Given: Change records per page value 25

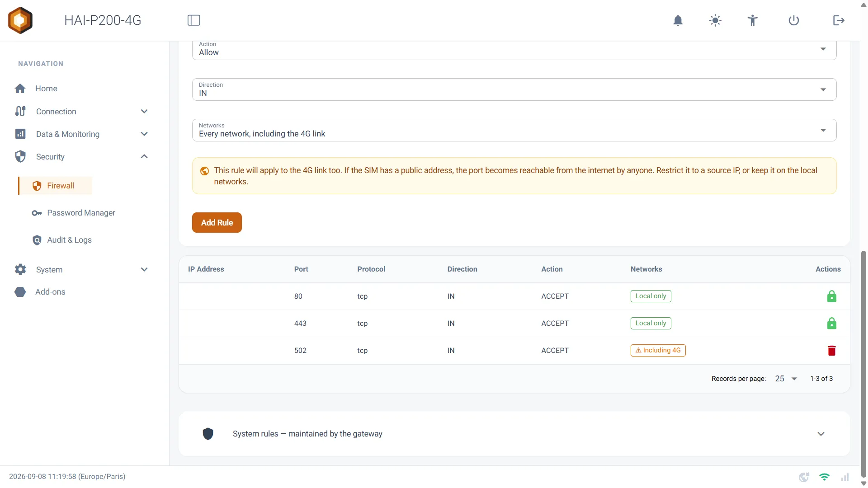Looking at the screenshot, I should click(x=786, y=379).
